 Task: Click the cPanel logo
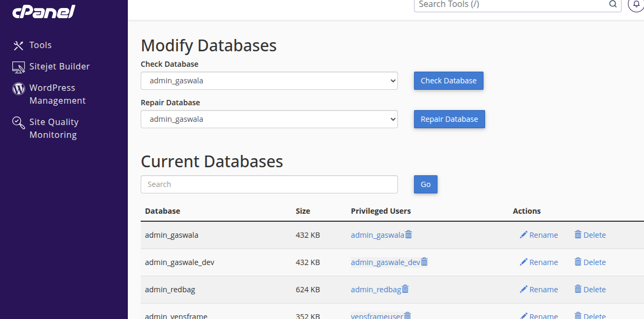[44, 11]
